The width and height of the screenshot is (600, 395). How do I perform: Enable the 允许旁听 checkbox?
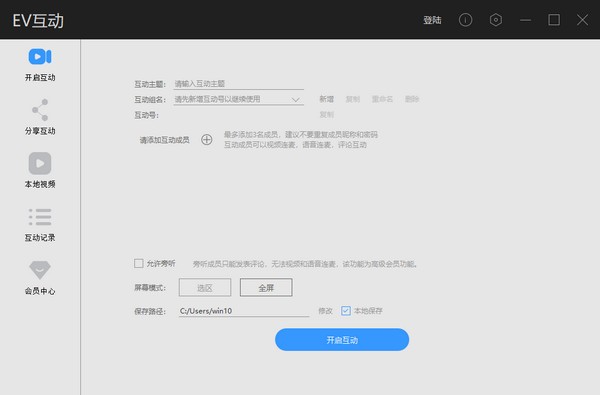139,263
